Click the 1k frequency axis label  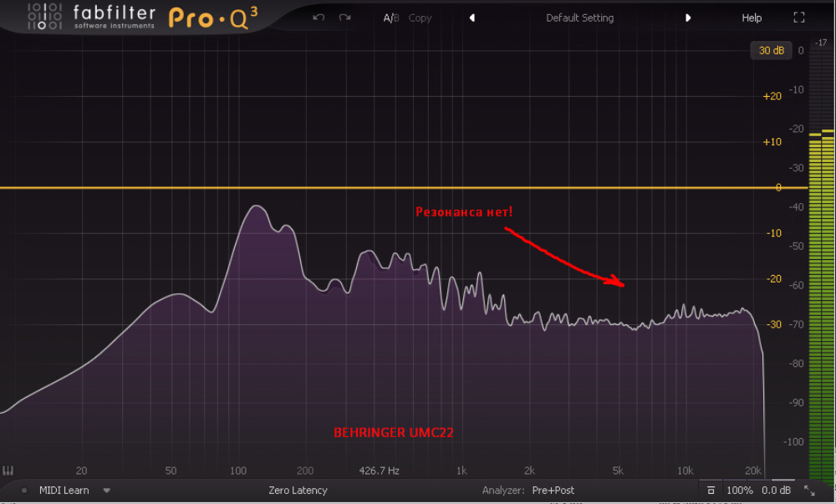point(461,471)
